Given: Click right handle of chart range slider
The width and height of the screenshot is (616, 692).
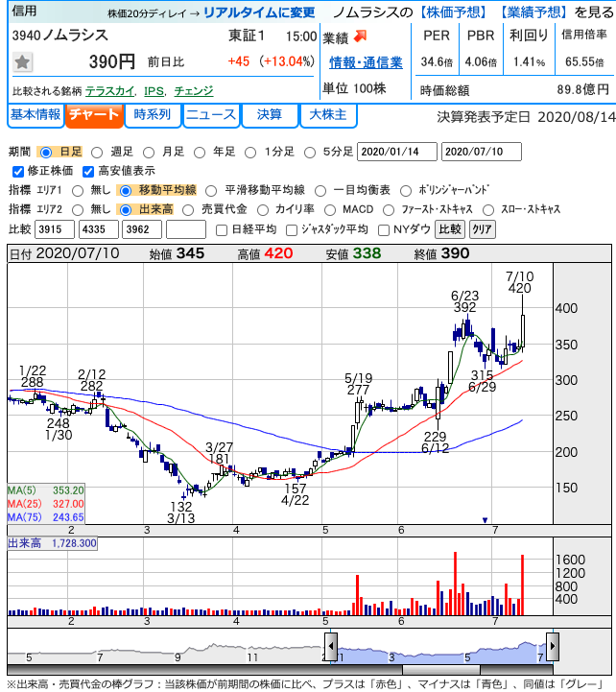Looking at the screenshot, I should pyautogui.click(x=553, y=646).
